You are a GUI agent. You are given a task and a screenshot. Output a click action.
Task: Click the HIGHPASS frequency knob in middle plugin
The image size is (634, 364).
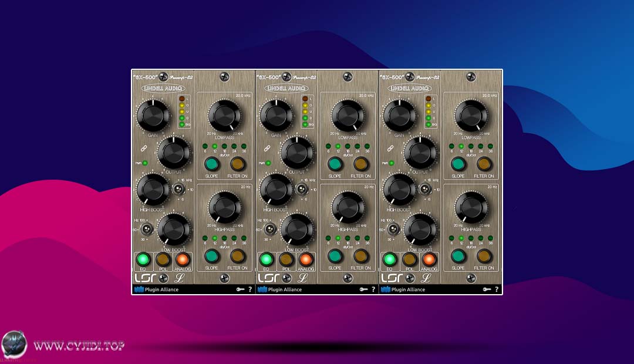click(x=348, y=207)
